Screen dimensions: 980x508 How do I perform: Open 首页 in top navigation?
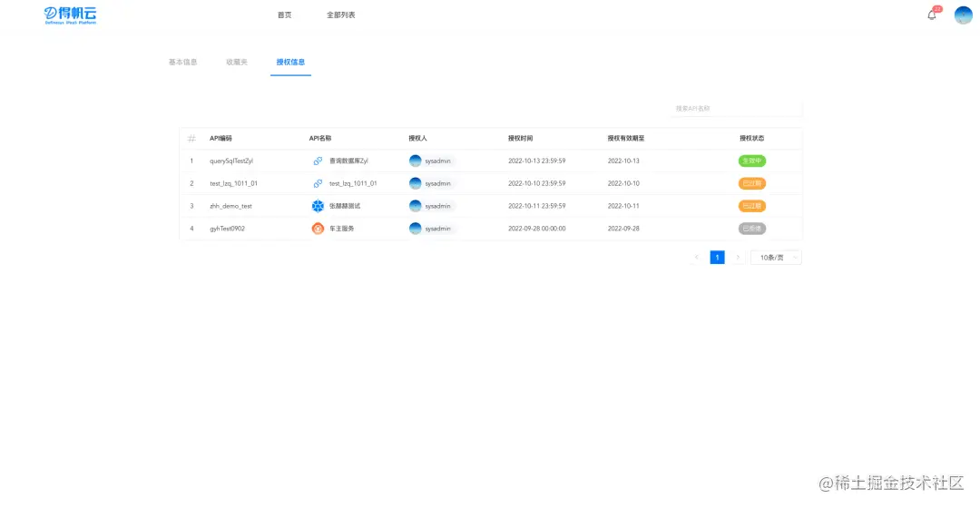pos(284,15)
